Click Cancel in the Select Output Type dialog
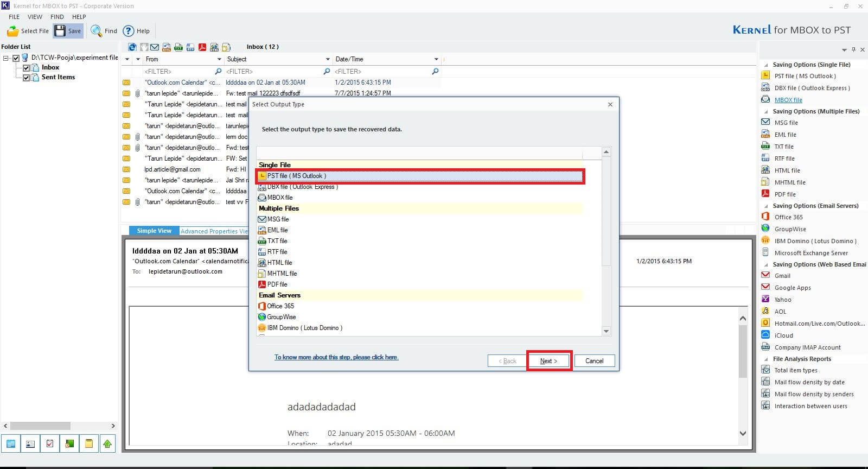This screenshot has width=868, height=469. (x=594, y=361)
